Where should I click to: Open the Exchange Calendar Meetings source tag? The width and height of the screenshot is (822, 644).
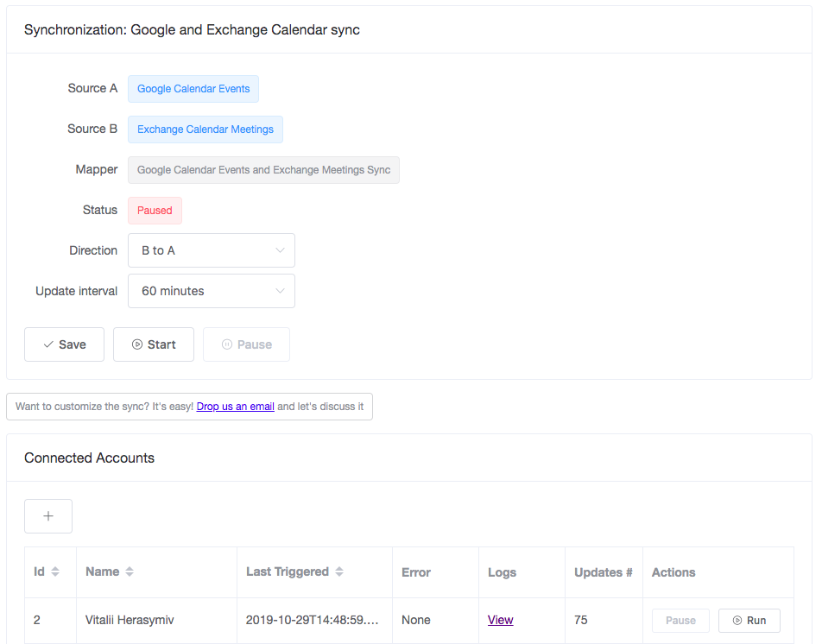(205, 129)
